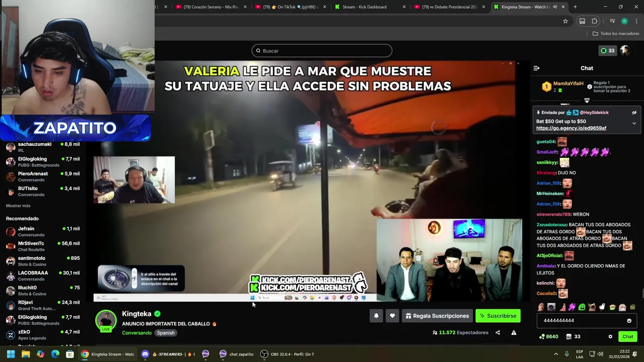Open ElGlogloking channel under sachauzumaki
Viewport: 644px width, 362px height.
pyautogui.click(x=43, y=161)
